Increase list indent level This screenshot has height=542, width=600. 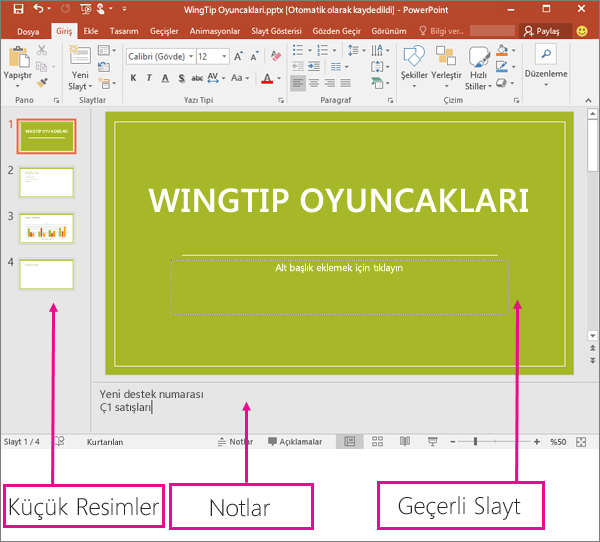click(x=314, y=66)
